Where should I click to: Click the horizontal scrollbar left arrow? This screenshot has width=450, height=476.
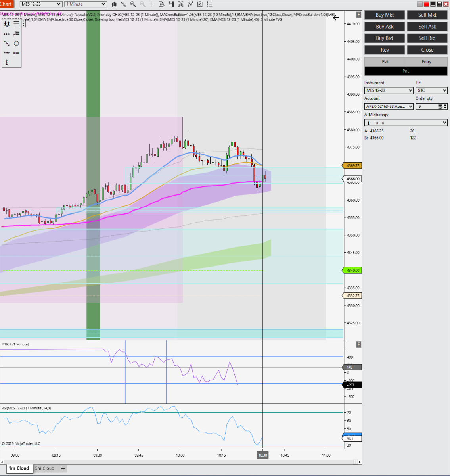2,462
